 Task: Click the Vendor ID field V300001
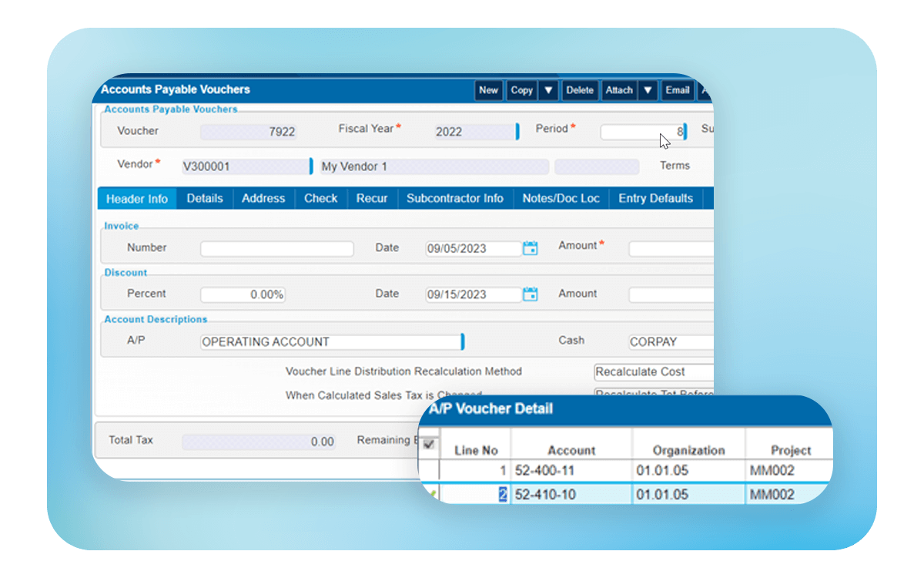(x=245, y=166)
